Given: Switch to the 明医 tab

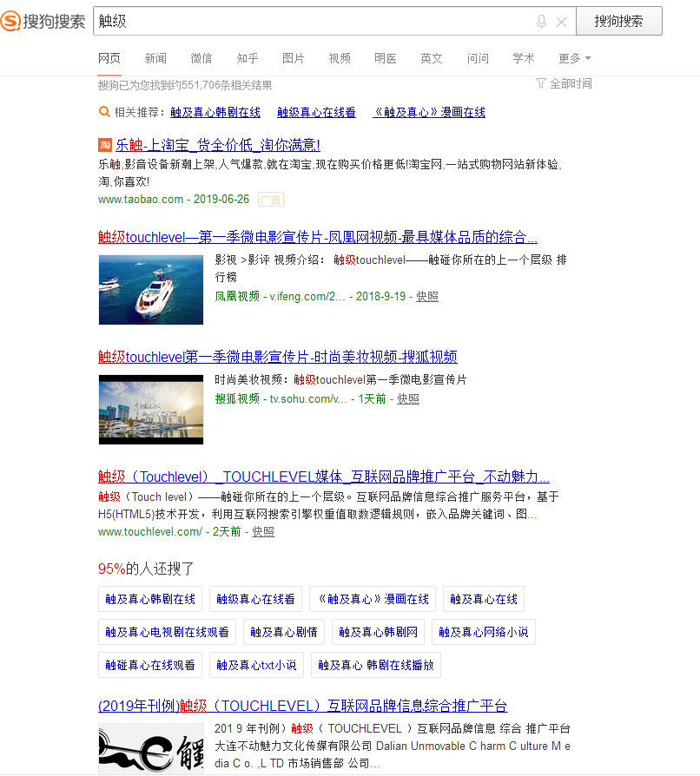Looking at the screenshot, I should (x=386, y=58).
